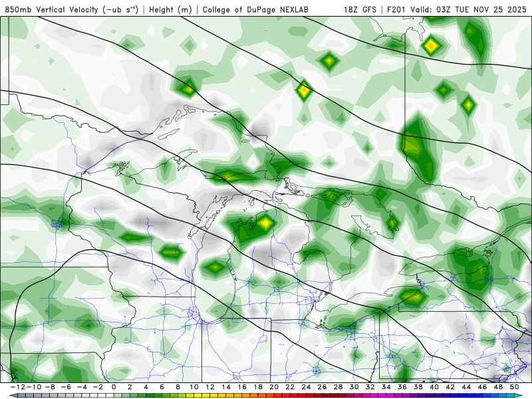The width and height of the screenshot is (532, 399).
Task: Click the "Height (m)" label in header
Action: pos(170,9)
